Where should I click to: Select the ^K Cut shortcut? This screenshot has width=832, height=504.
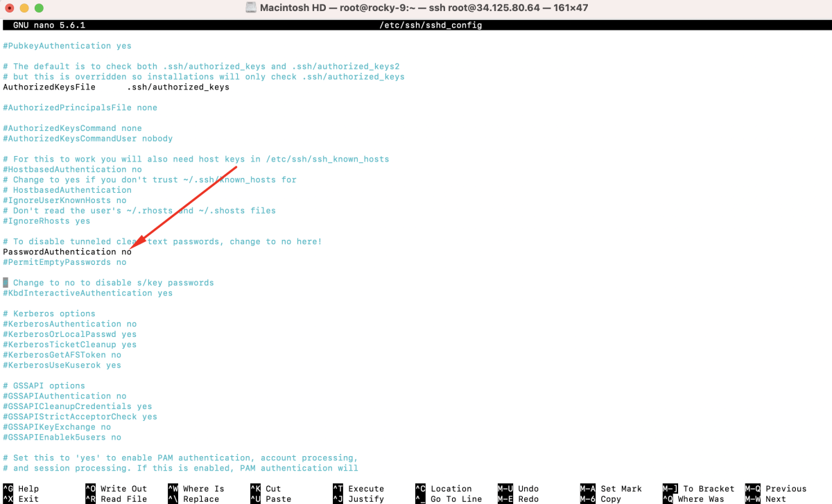pos(266,489)
